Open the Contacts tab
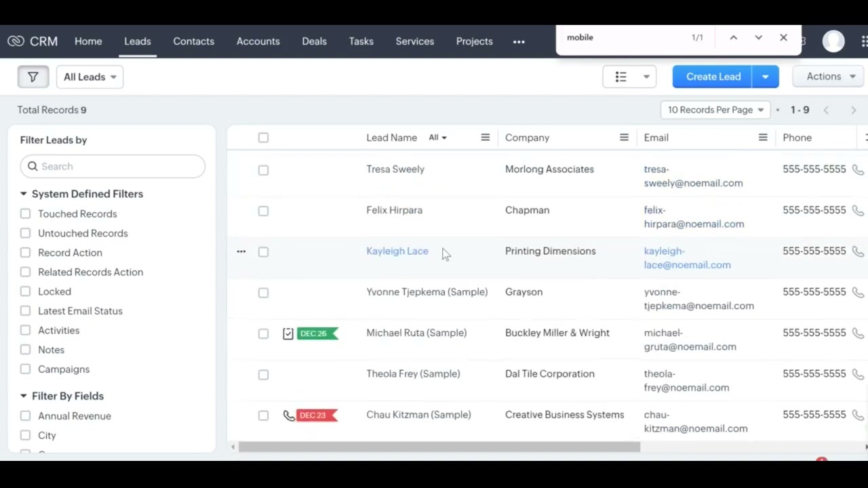Viewport: 868px width, 488px height. pos(193,41)
